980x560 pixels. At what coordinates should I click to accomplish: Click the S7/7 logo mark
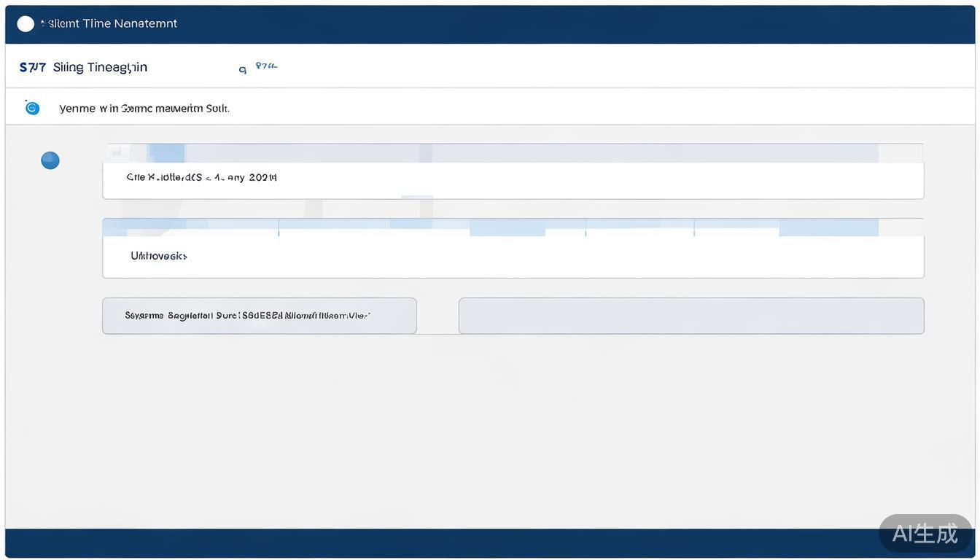pos(33,68)
